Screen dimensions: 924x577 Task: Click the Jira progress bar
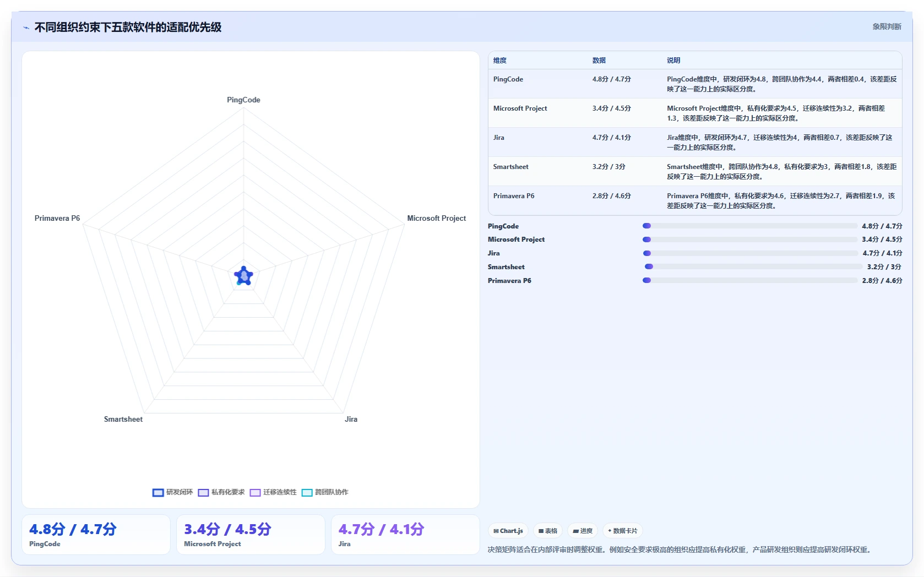pyautogui.click(x=751, y=253)
